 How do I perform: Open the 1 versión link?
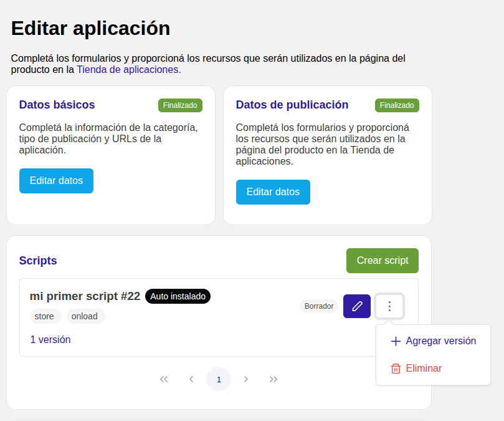pos(50,339)
